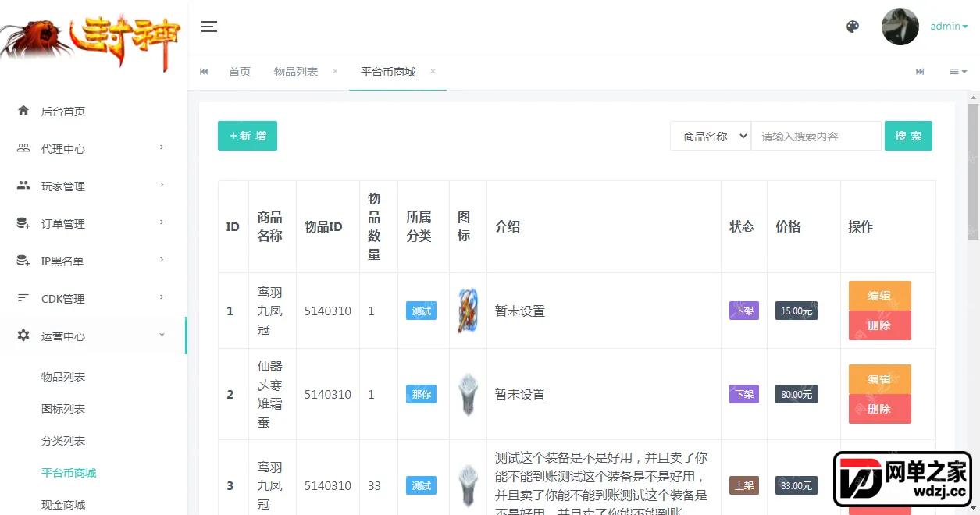Click the 80.00元 price tag
Screen dimensions: 980x515
(796, 394)
